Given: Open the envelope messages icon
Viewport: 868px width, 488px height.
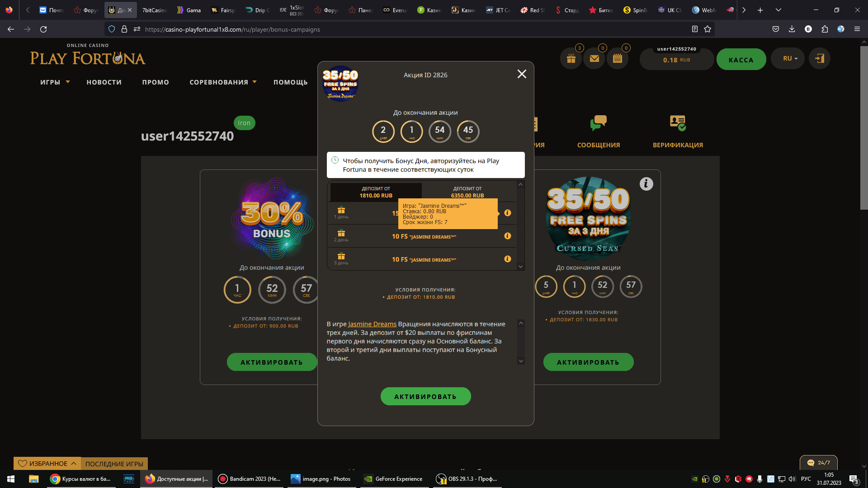Looking at the screenshot, I should pyautogui.click(x=594, y=59).
